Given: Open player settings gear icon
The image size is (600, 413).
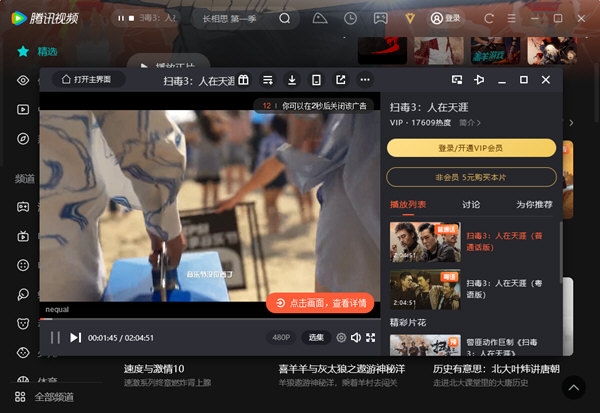Looking at the screenshot, I should (x=341, y=338).
